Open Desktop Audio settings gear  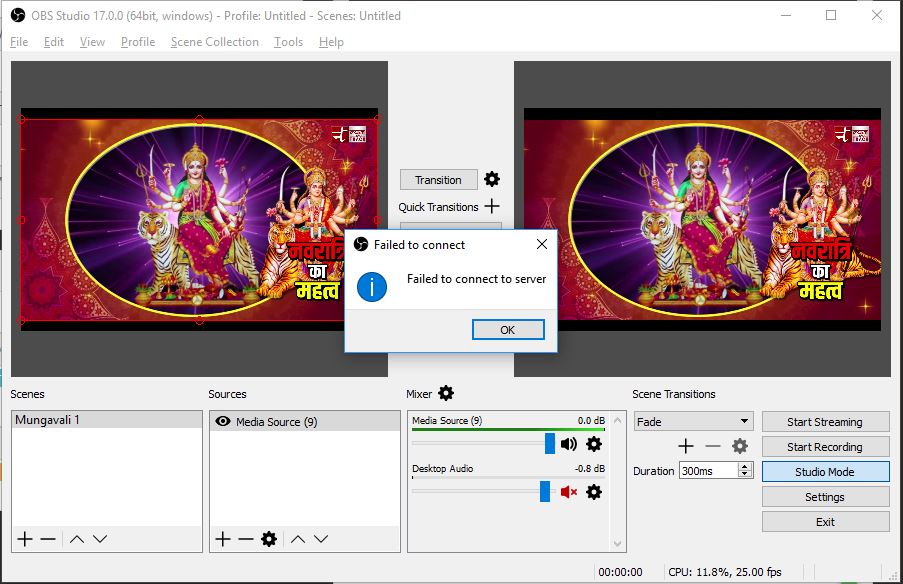pyautogui.click(x=594, y=492)
